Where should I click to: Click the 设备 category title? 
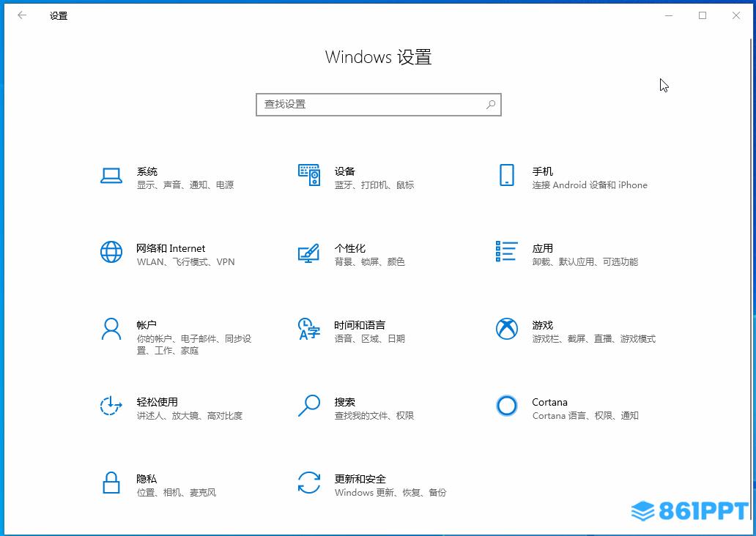coord(345,171)
